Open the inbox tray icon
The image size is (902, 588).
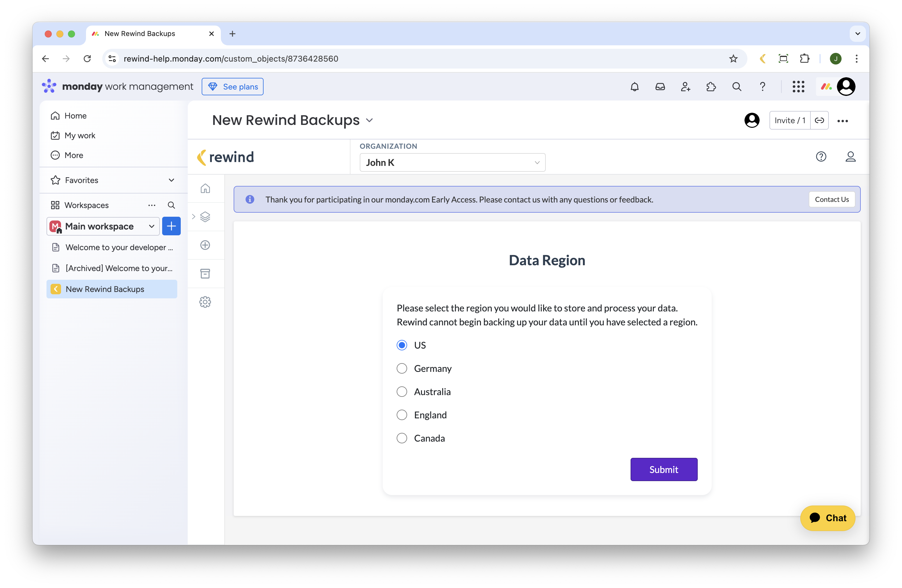tap(660, 87)
